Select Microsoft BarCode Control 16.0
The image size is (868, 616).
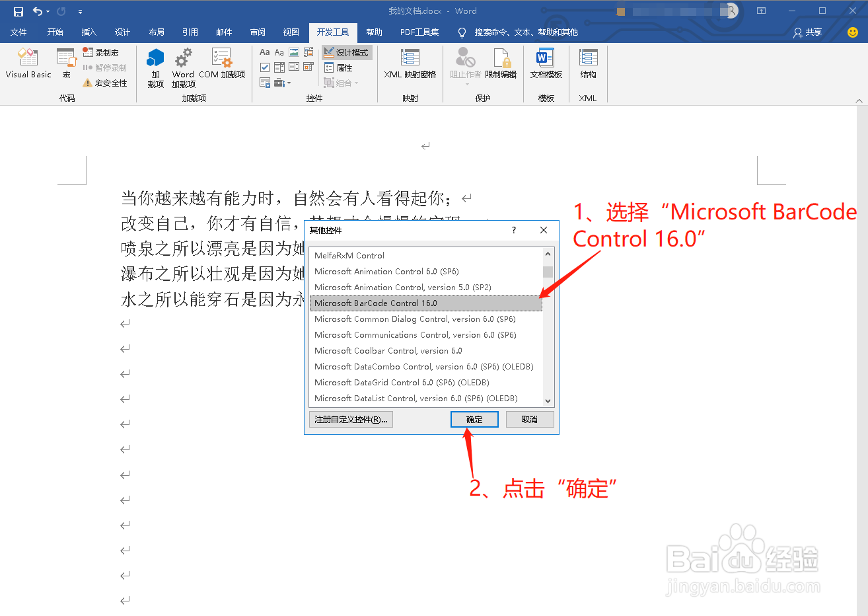coord(426,303)
